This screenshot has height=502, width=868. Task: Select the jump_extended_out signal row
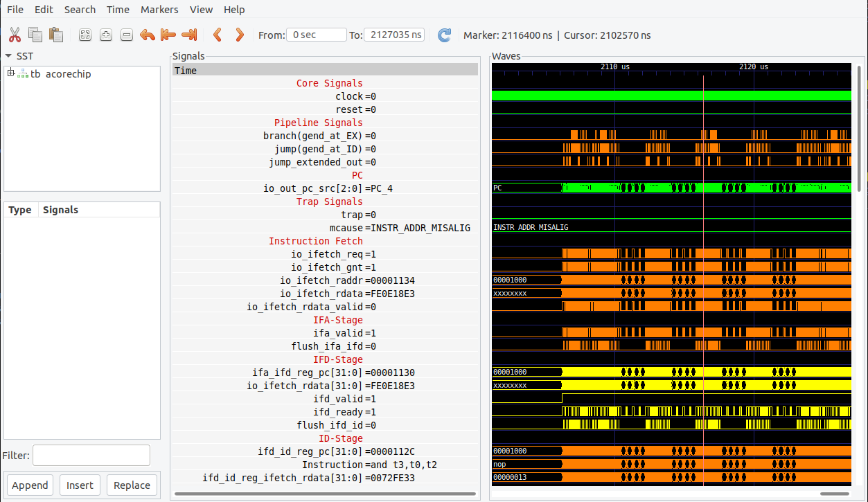tap(325, 162)
